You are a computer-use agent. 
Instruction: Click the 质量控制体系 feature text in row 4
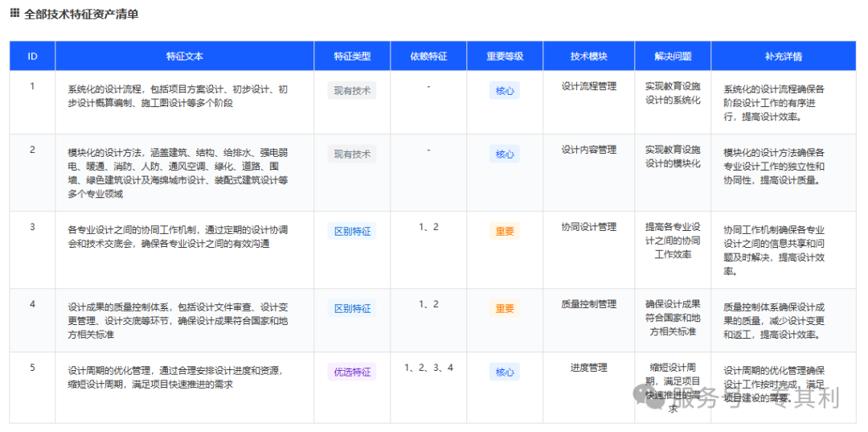[178, 321]
